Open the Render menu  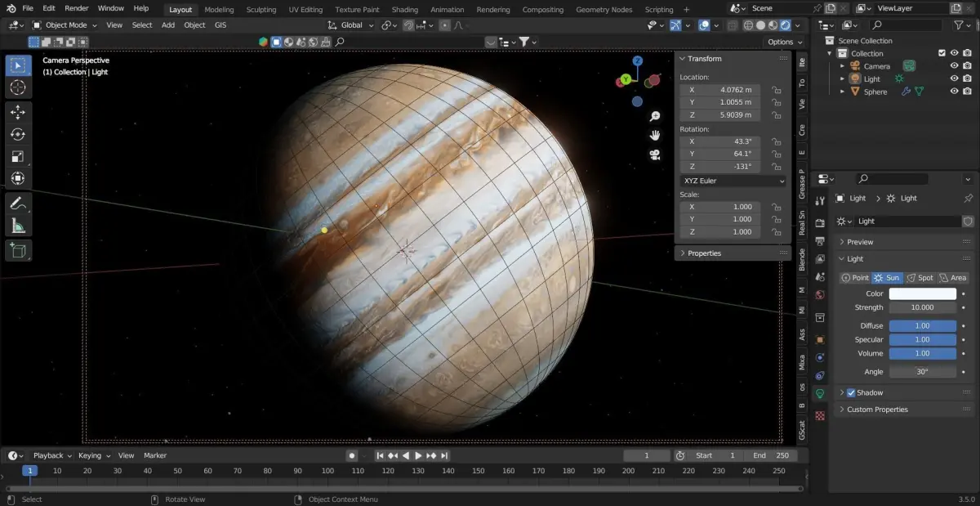tap(76, 8)
